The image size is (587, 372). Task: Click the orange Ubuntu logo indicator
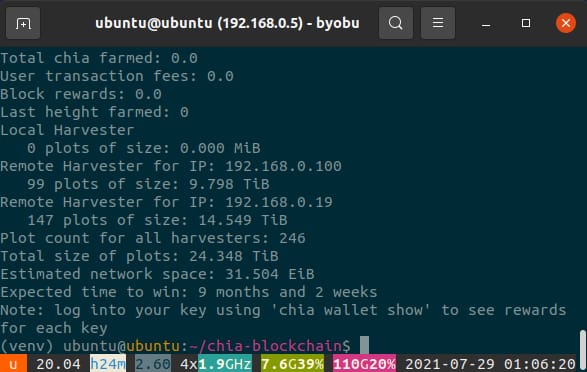[13, 364]
